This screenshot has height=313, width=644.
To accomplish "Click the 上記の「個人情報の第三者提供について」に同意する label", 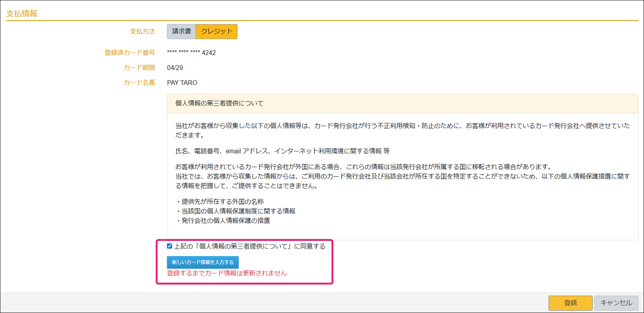I will (x=249, y=247).
